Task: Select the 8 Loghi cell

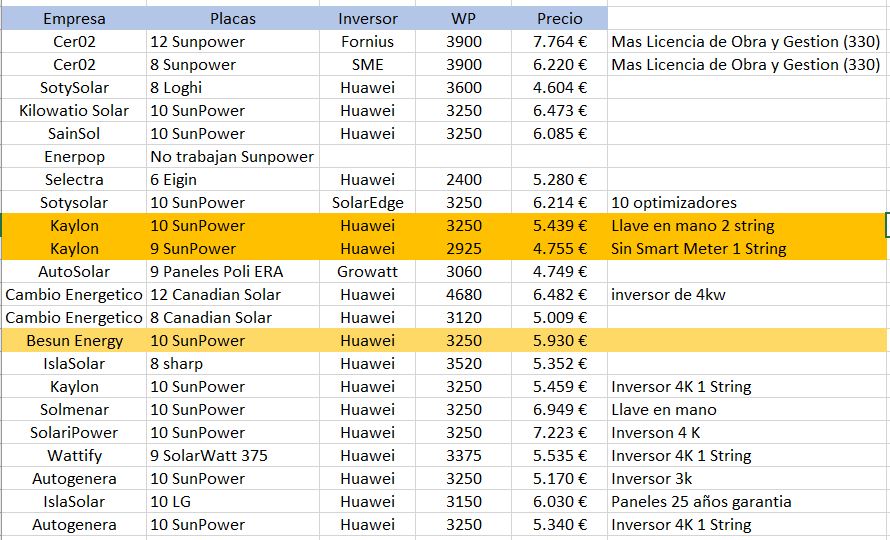Action: 233,87
